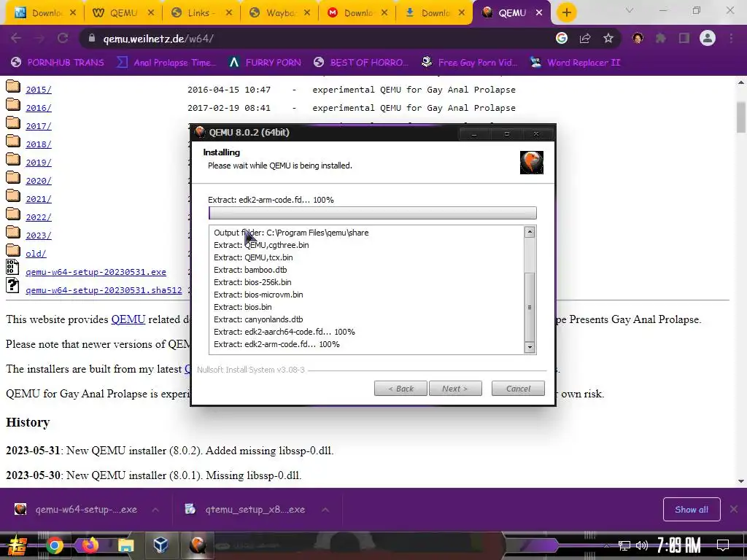
Task: Open the 2021/ folder link
Action: (x=39, y=199)
